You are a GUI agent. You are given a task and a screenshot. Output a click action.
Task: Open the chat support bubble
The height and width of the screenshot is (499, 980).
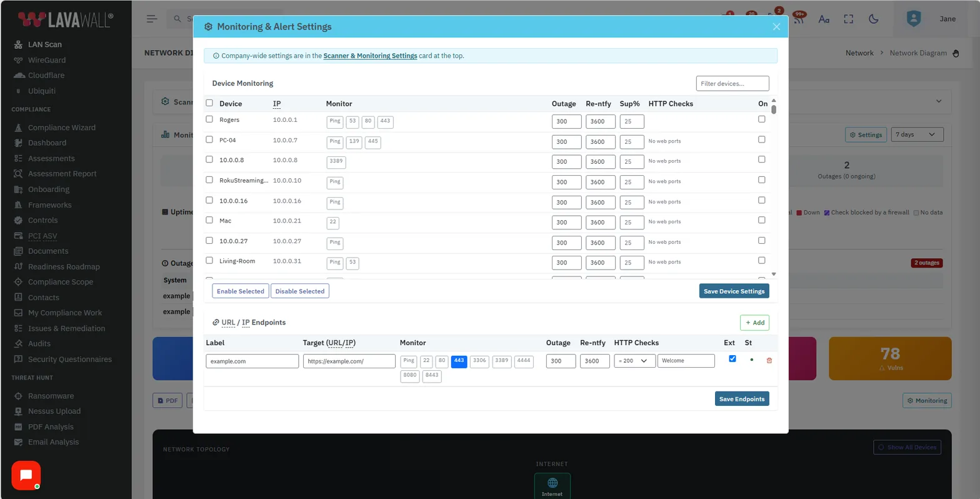click(26, 475)
